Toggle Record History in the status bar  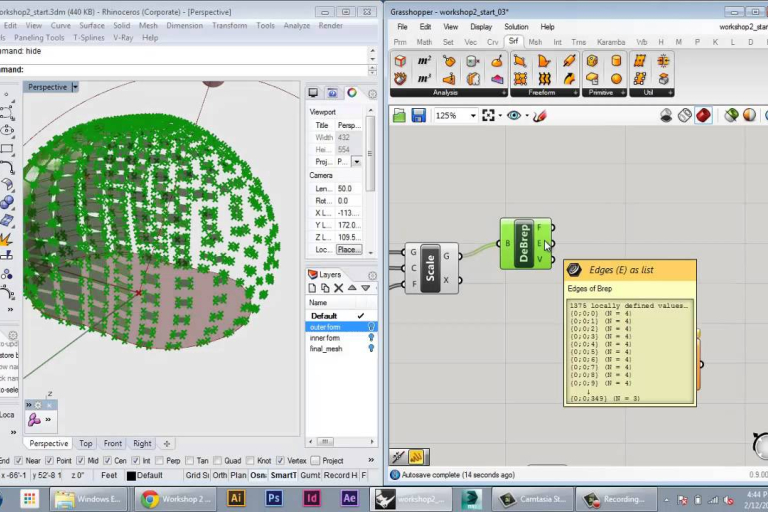click(x=340, y=475)
